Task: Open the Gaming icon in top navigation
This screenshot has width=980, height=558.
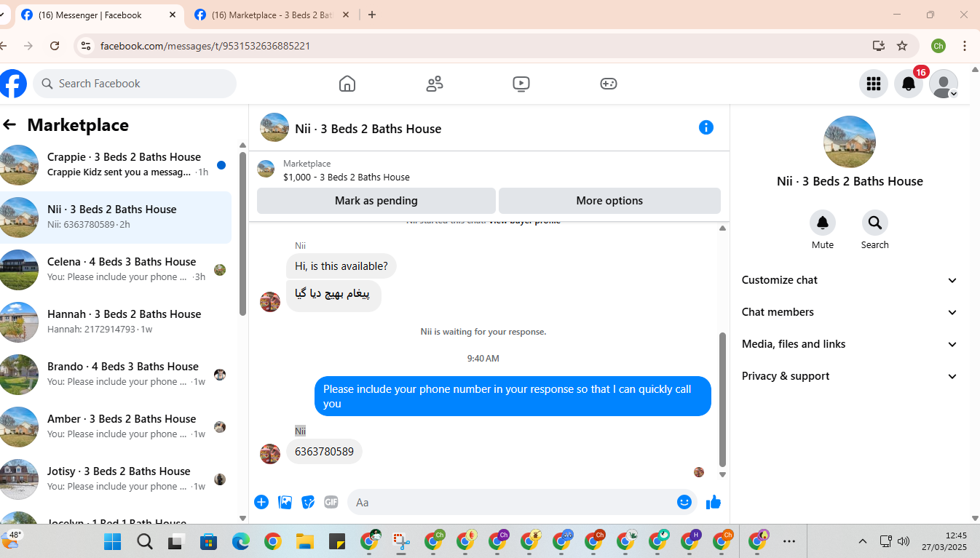Action: pos(609,84)
